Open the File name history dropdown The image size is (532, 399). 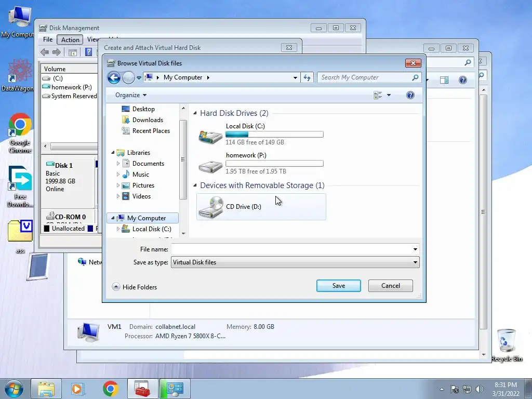pyautogui.click(x=415, y=249)
